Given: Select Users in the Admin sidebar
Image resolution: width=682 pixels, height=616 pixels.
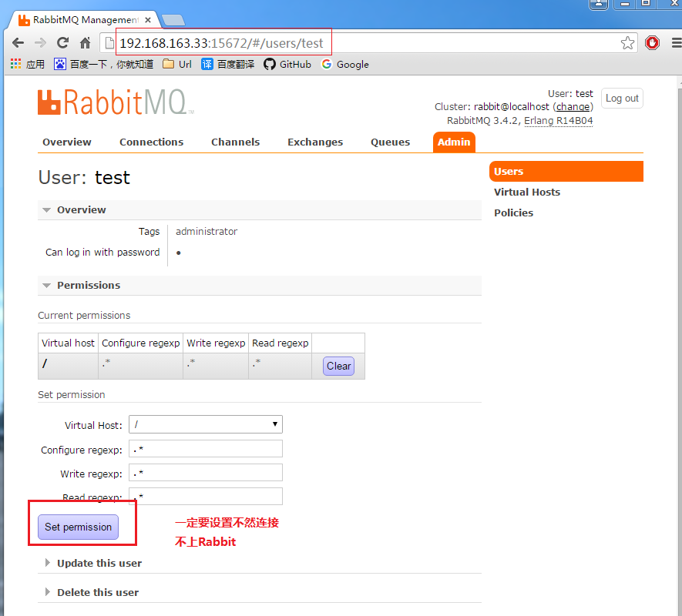Looking at the screenshot, I should [x=566, y=171].
